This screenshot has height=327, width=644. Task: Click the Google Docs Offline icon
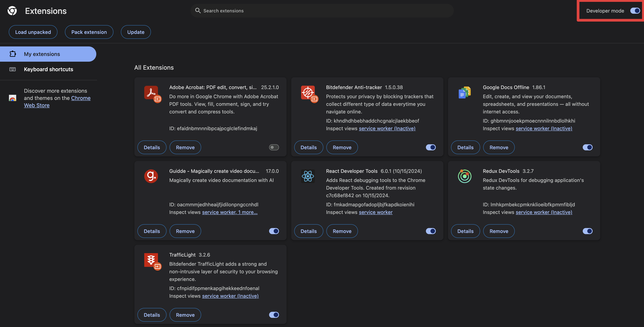(x=465, y=93)
